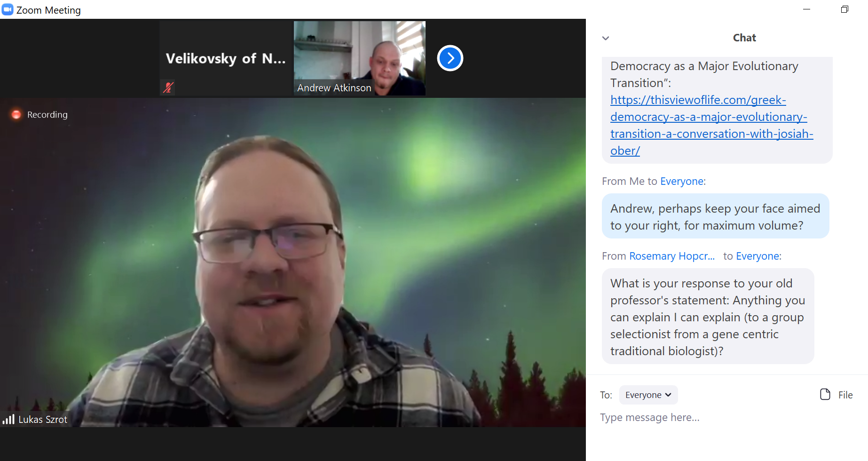Click the File attachment icon in chat
The height and width of the screenshot is (461, 868).
click(x=825, y=395)
